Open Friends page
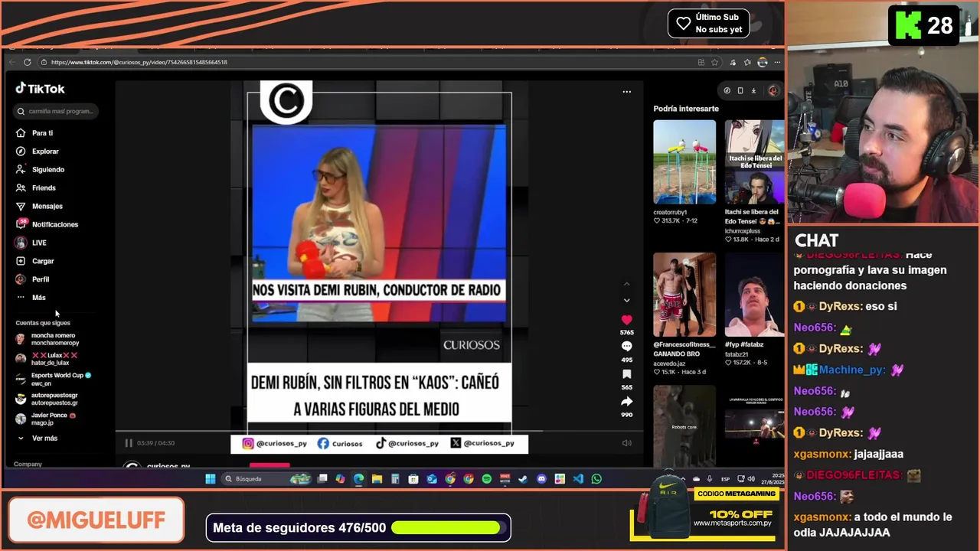Image resolution: width=980 pixels, height=551 pixels. [36, 188]
